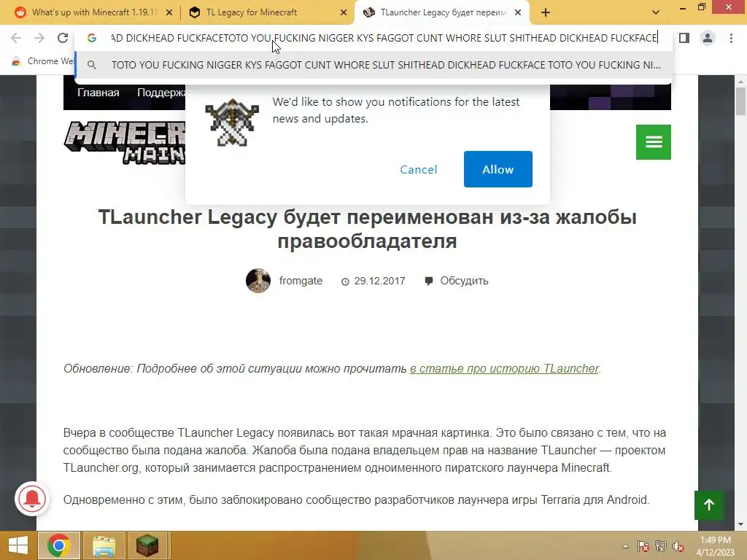
Task: Toggle the Chrome side panel
Action: [x=684, y=38]
